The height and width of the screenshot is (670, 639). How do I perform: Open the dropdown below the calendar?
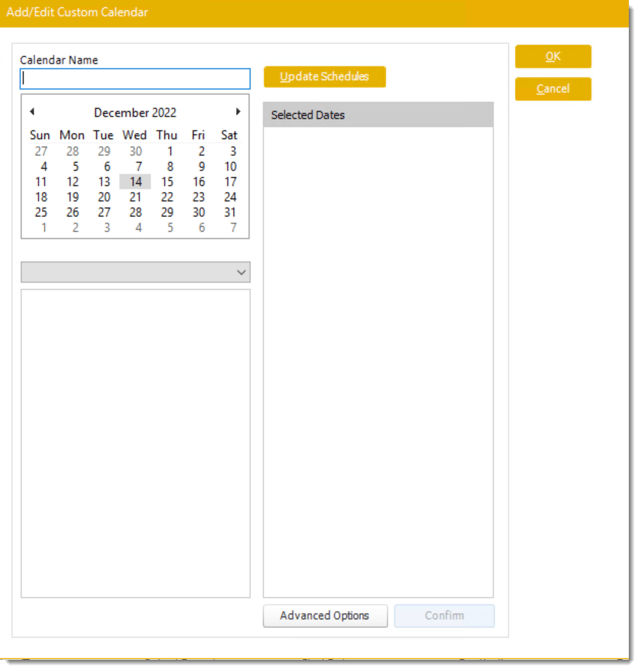(135, 272)
